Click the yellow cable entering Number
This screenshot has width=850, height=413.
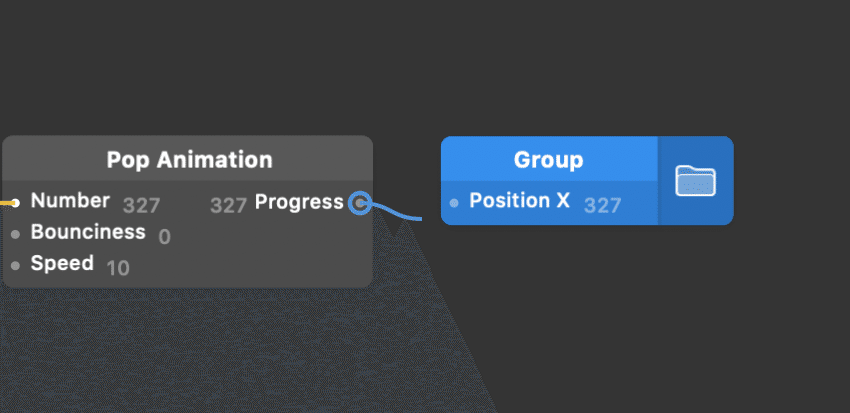[x=5, y=203]
